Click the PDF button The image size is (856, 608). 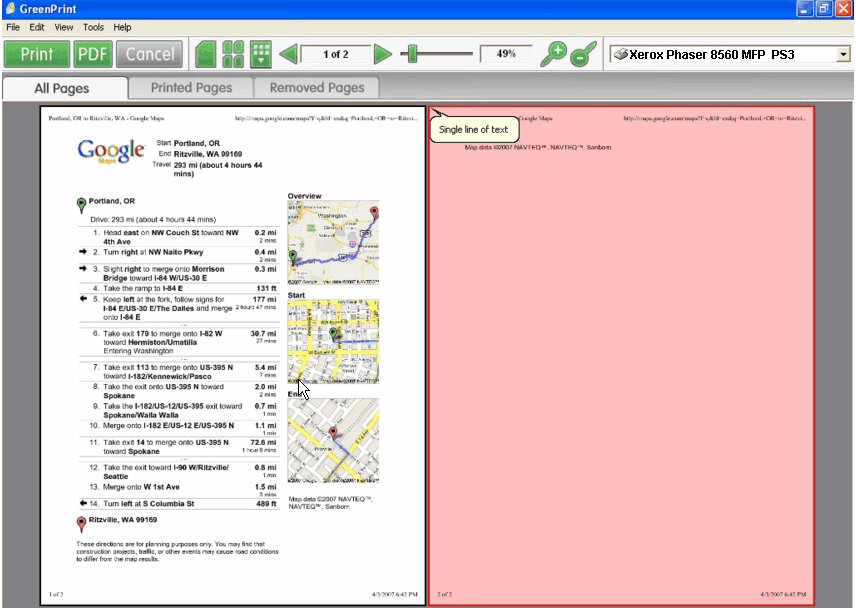tap(93, 54)
